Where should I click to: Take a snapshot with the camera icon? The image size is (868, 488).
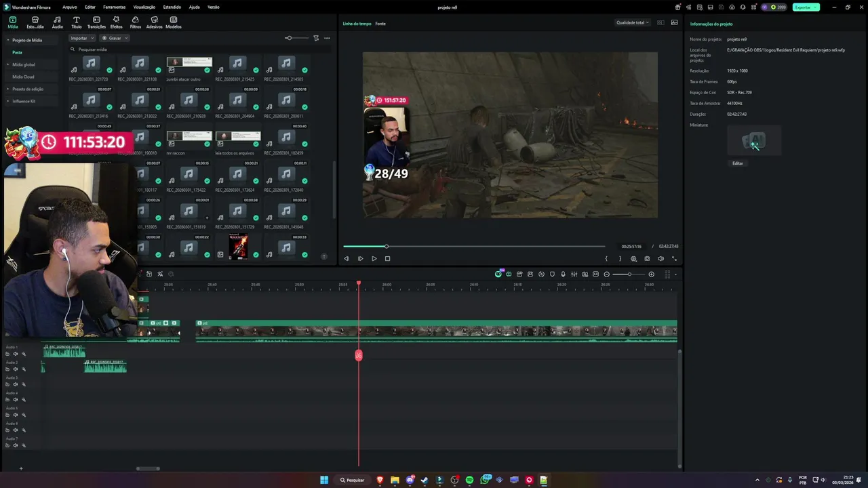(x=647, y=258)
